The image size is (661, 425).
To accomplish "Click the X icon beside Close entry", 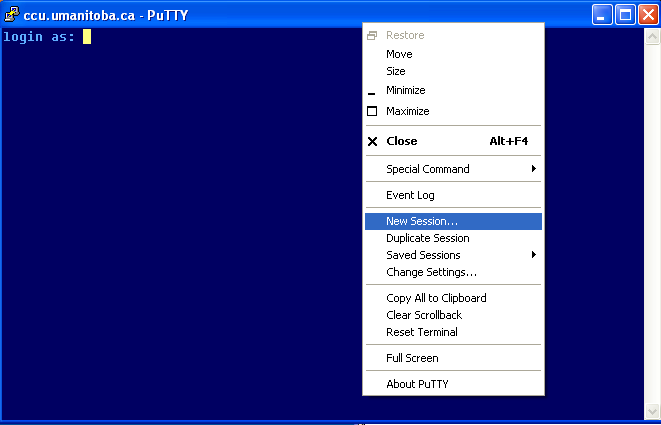I will [373, 141].
